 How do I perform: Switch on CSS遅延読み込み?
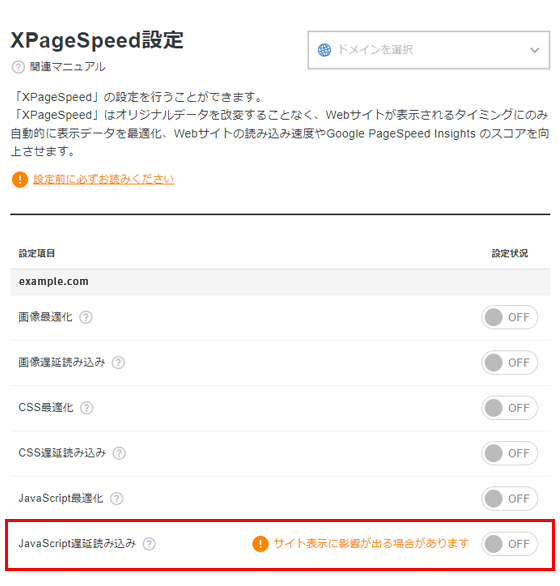tap(510, 453)
